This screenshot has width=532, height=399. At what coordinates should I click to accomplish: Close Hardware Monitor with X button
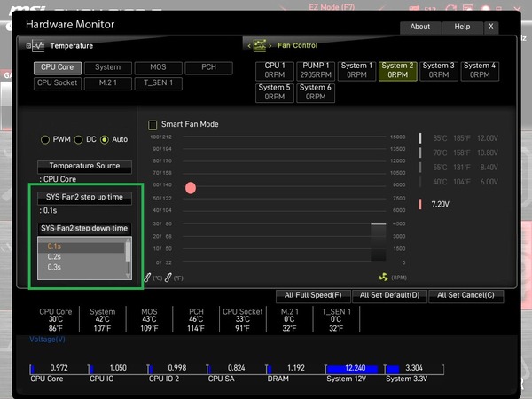point(491,27)
